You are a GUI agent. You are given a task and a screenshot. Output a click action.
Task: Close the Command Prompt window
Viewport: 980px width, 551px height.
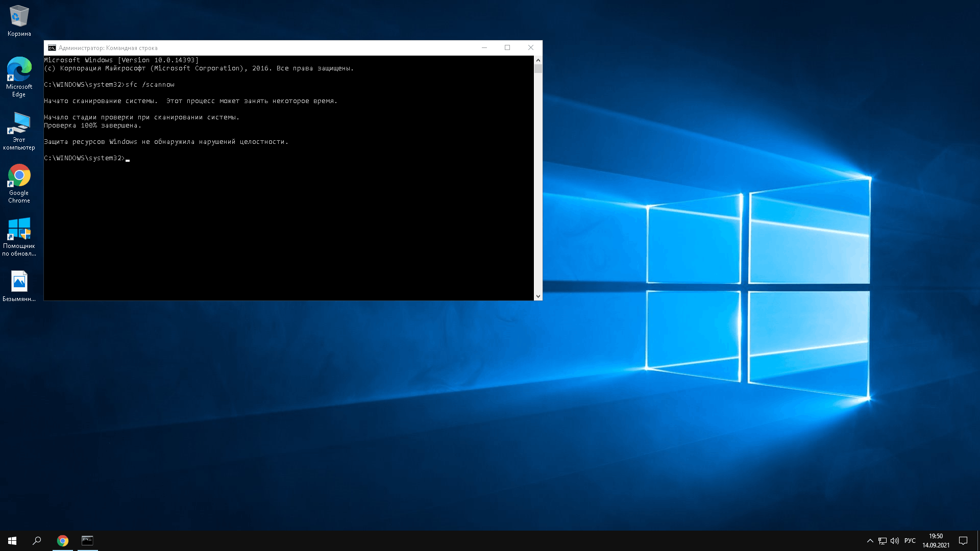531,47
